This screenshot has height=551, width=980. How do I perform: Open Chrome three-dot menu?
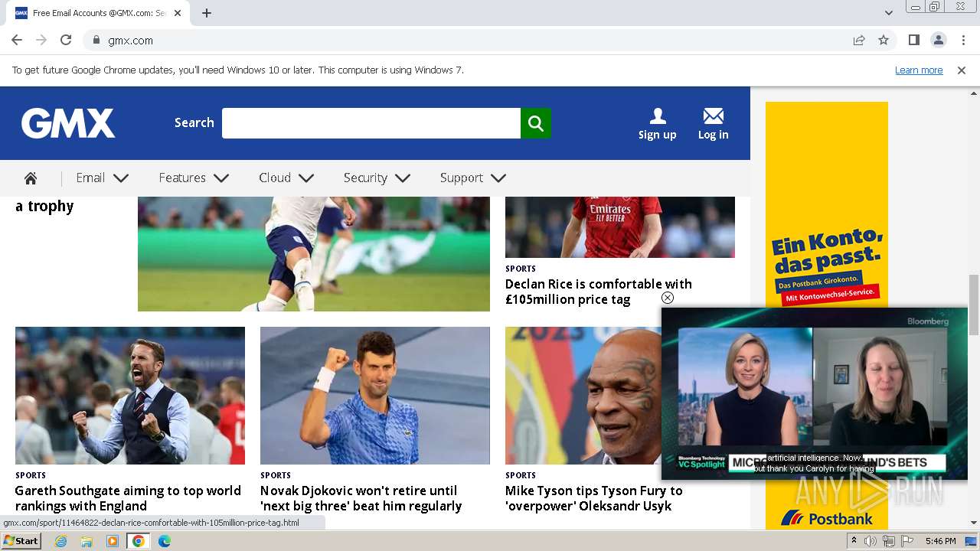click(x=963, y=41)
